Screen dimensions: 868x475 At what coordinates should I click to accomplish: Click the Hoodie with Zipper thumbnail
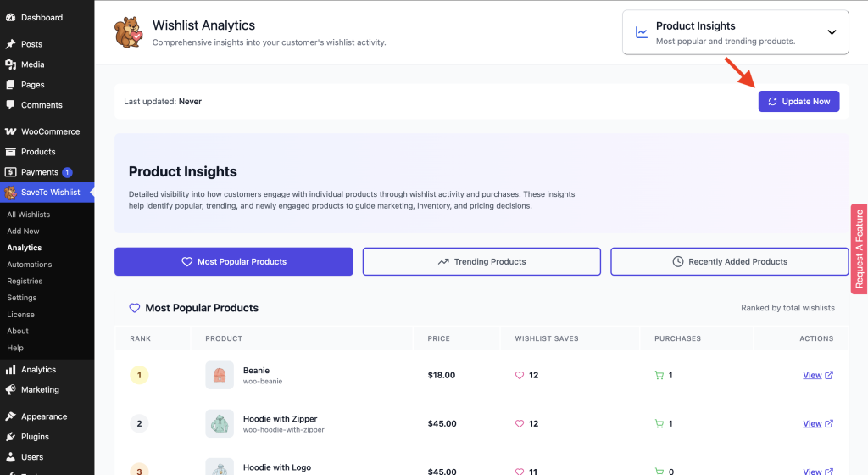(x=220, y=424)
